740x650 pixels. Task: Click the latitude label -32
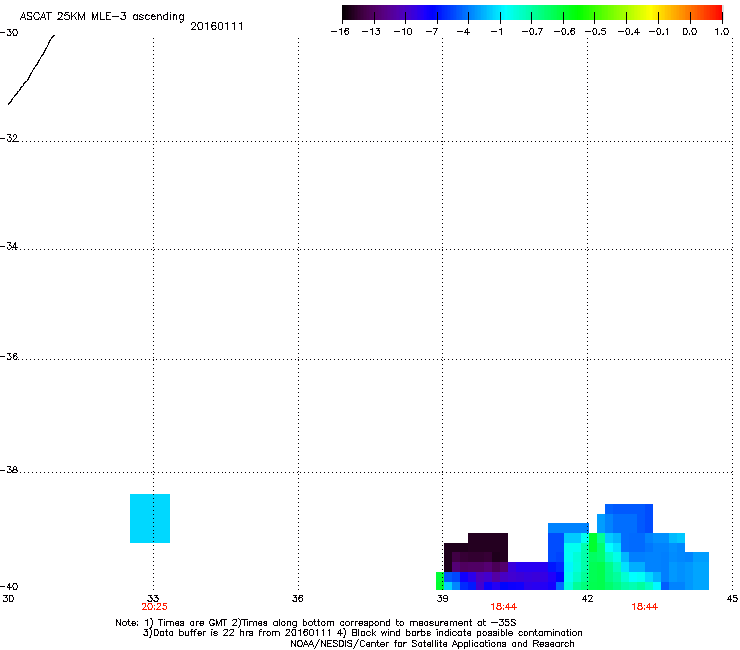point(9,138)
